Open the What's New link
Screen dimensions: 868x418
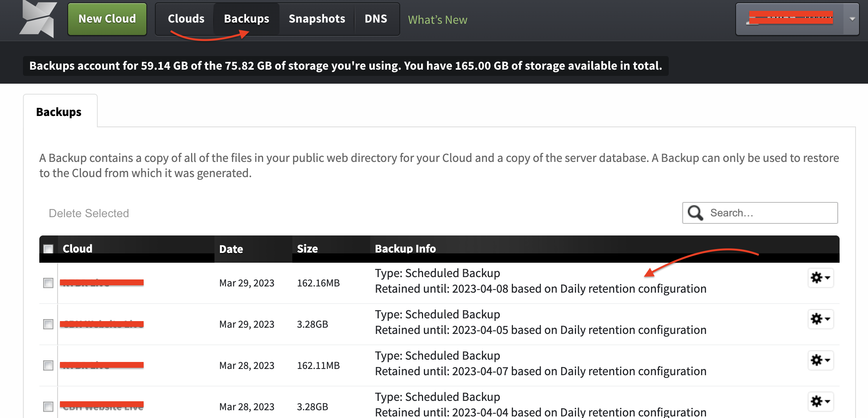pyautogui.click(x=437, y=19)
